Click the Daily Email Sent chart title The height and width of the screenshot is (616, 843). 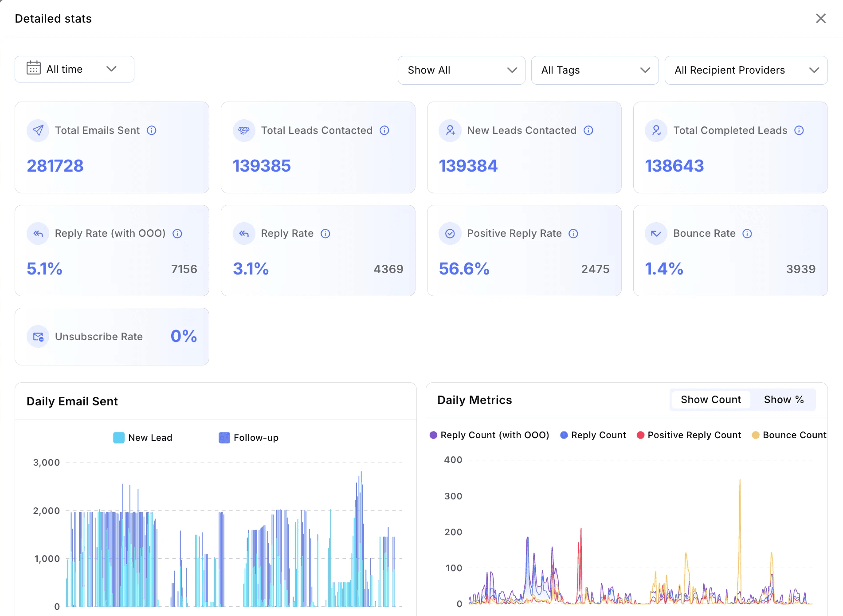pos(72,401)
